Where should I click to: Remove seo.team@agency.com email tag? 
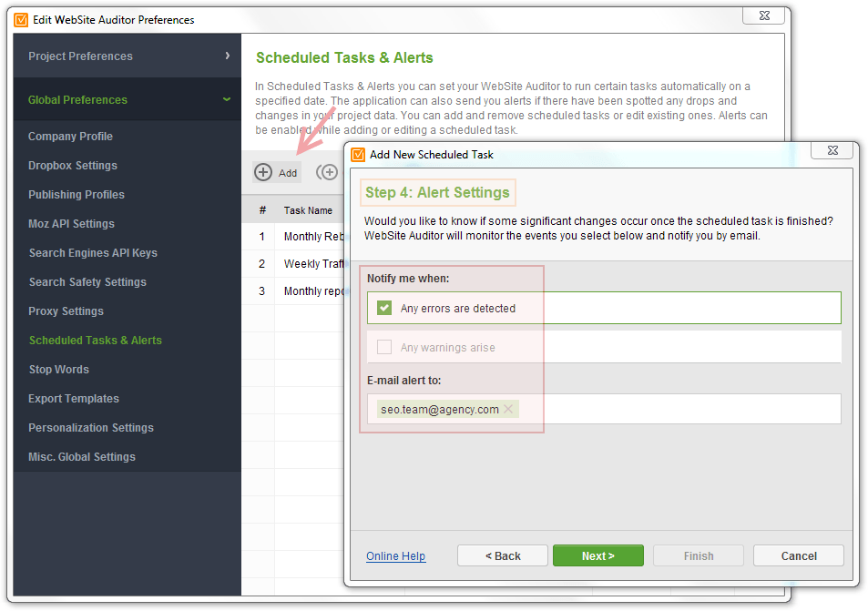[508, 409]
